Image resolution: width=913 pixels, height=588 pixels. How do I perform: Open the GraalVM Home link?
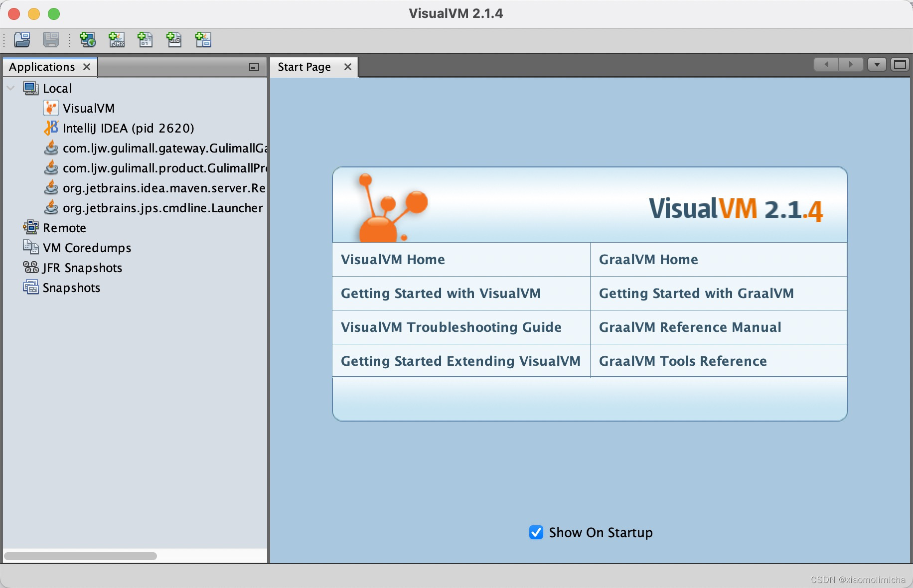(x=648, y=259)
